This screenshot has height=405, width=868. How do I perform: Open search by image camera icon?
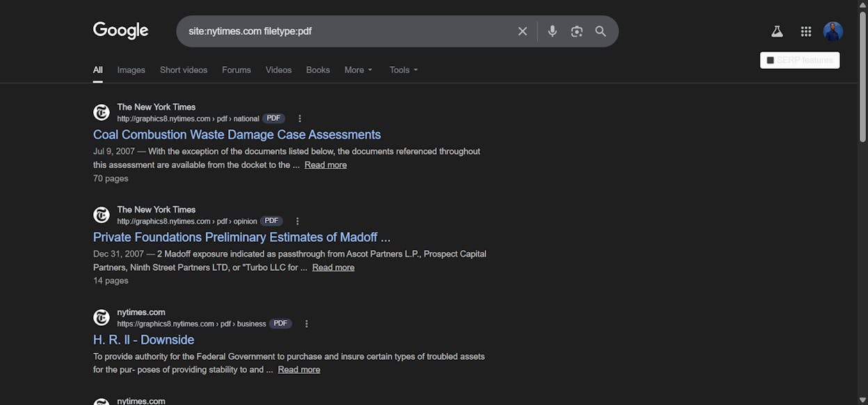(577, 31)
